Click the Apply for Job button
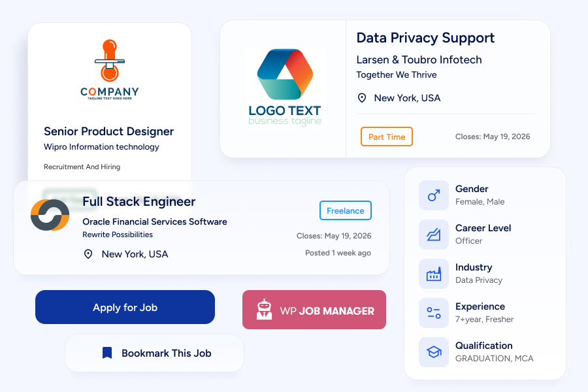The image size is (588, 392). [x=125, y=307]
